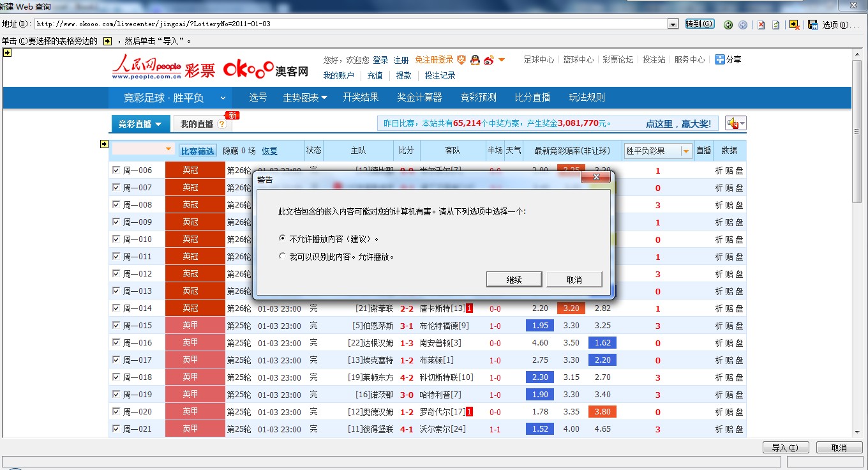Click the hide table selection icons button

click(794, 25)
